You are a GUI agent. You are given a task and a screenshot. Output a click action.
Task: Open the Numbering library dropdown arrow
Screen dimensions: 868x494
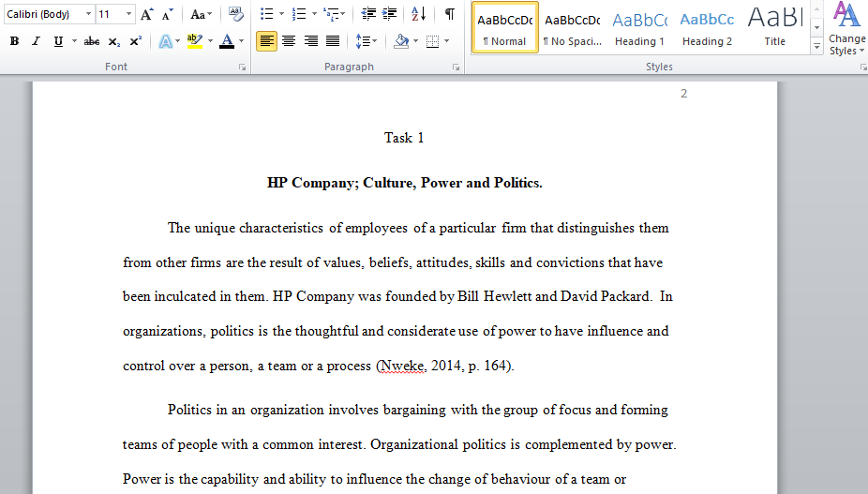(314, 14)
